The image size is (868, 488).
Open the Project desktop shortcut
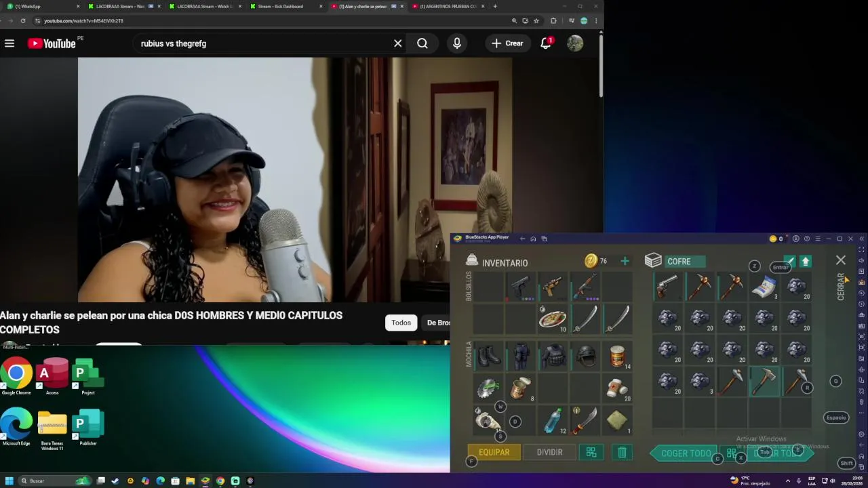(87, 376)
